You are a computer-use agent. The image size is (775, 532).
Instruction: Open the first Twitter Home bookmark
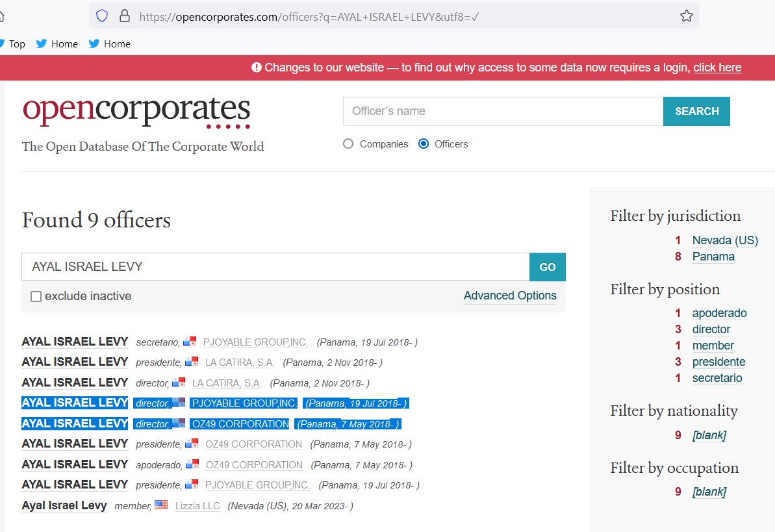(57, 44)
